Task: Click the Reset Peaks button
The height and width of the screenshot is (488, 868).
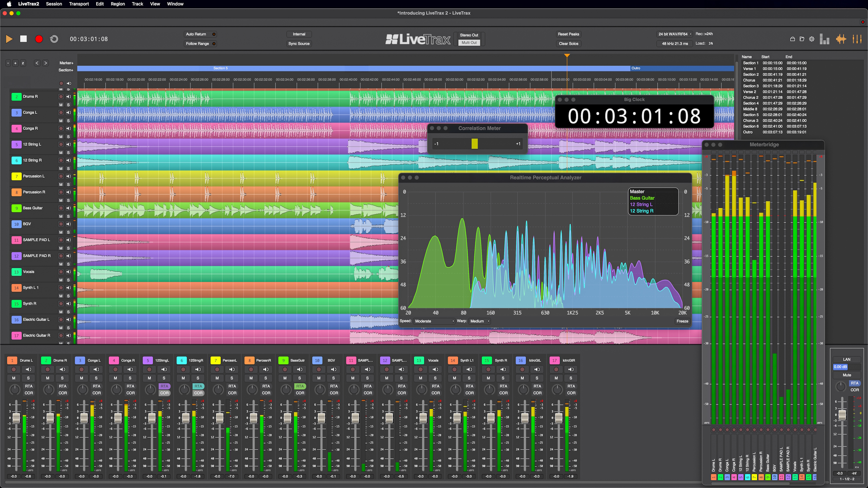Action: tap(568, 34)
